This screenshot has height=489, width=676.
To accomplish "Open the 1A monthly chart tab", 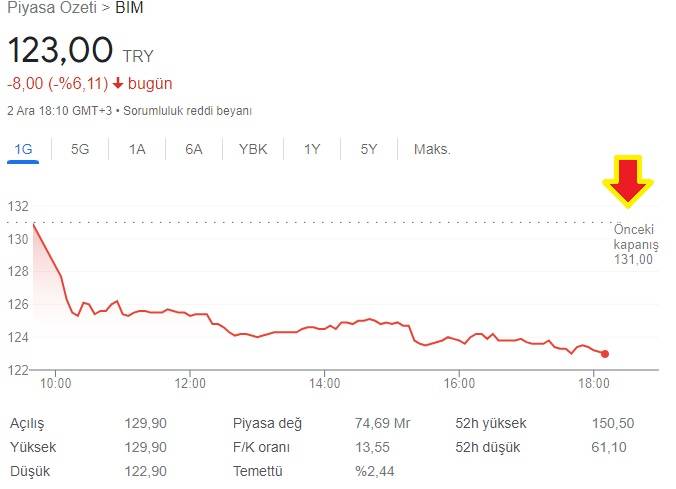I will point(137,149).
